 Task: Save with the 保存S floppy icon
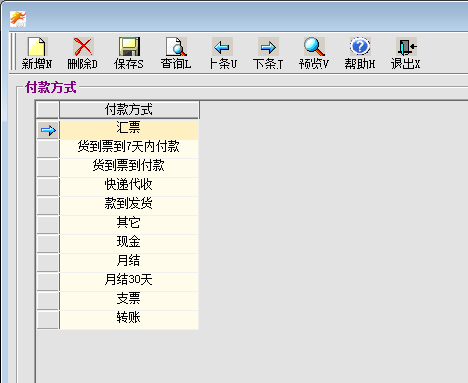pyautogui.click(x=129, y=53)
